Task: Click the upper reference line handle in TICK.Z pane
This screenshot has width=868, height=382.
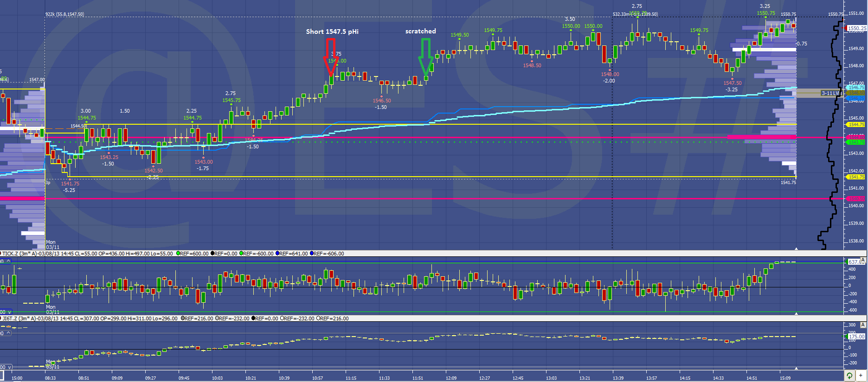Action: pos(6,261)
